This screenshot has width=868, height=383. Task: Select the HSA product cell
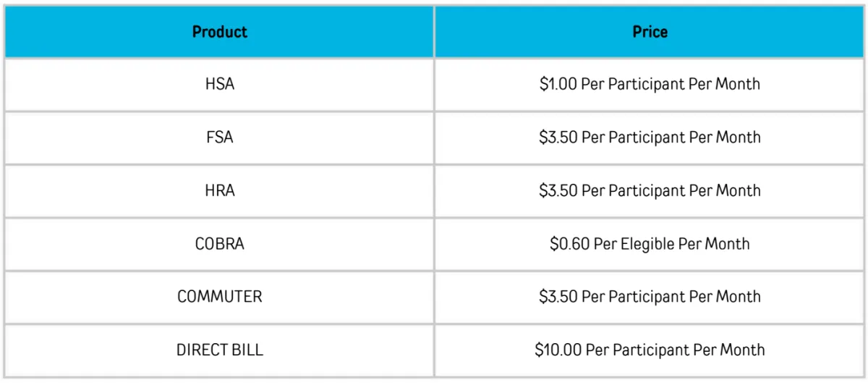click(219, 85)
